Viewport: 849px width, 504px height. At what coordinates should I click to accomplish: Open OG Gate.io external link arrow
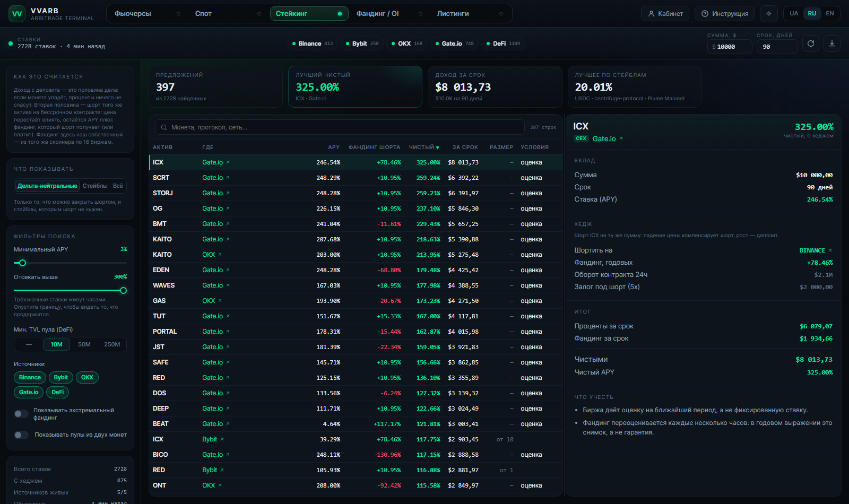(x=228, y=208)
